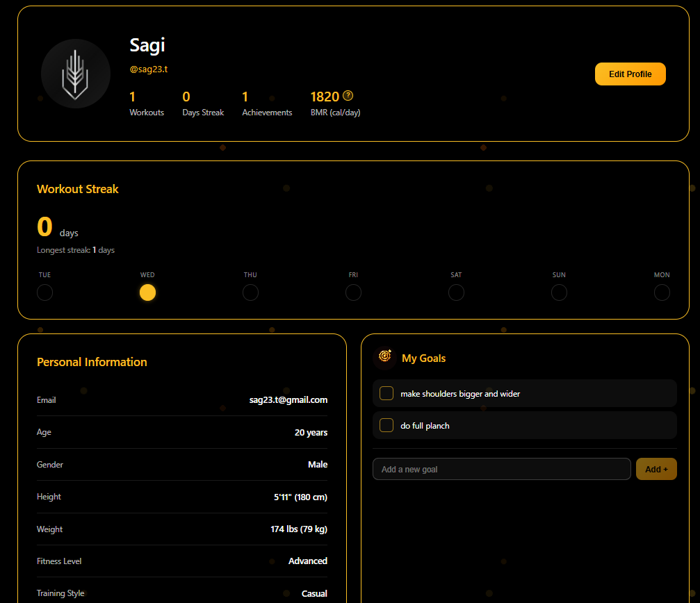Click the Add + goal button

(x=656, y=469)
